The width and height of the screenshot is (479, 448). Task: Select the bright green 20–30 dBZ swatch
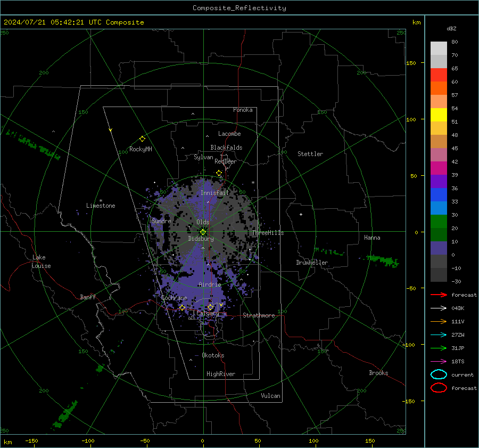[x=439, y=221]
